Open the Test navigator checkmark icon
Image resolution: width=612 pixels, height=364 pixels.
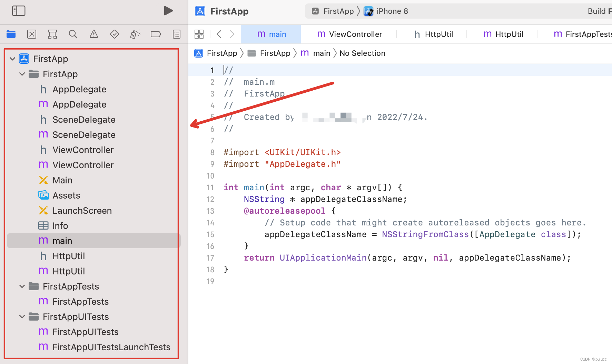114,34
